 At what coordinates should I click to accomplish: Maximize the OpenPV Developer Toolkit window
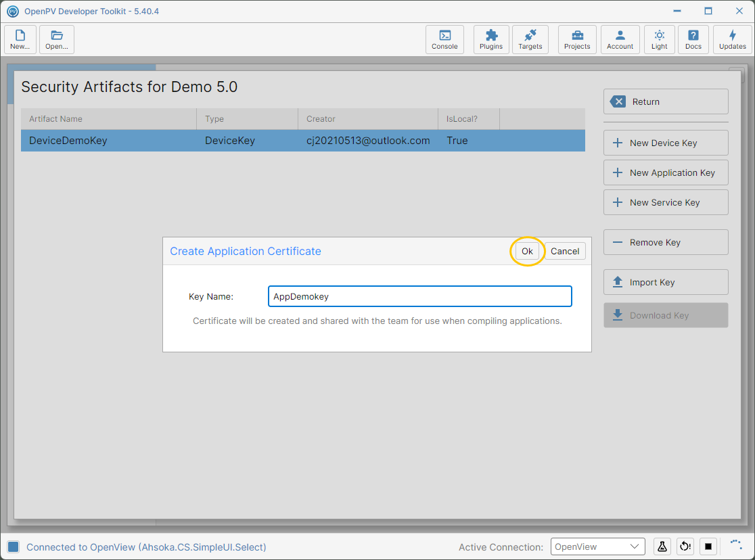click(708, 11)
